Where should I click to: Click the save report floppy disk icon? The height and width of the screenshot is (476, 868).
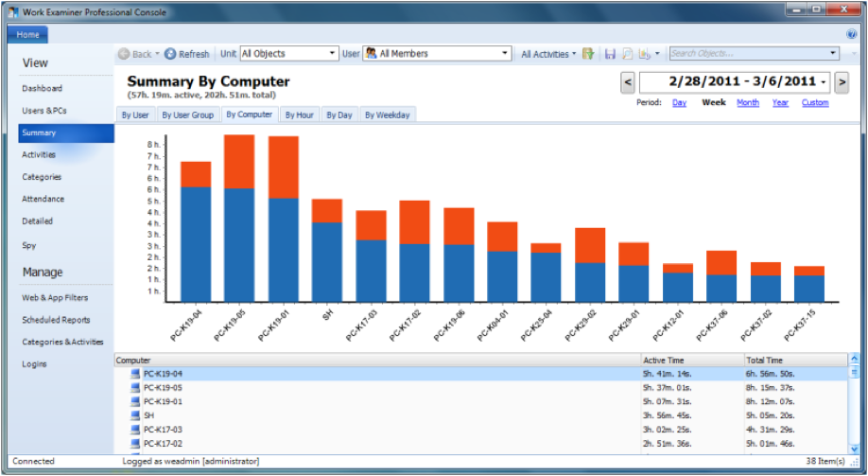point(610,54)
